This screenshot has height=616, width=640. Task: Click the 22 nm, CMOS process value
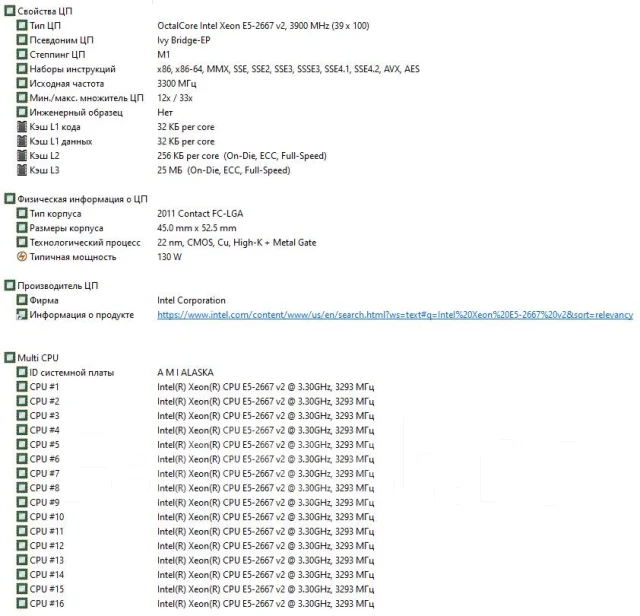pos(236,242)
